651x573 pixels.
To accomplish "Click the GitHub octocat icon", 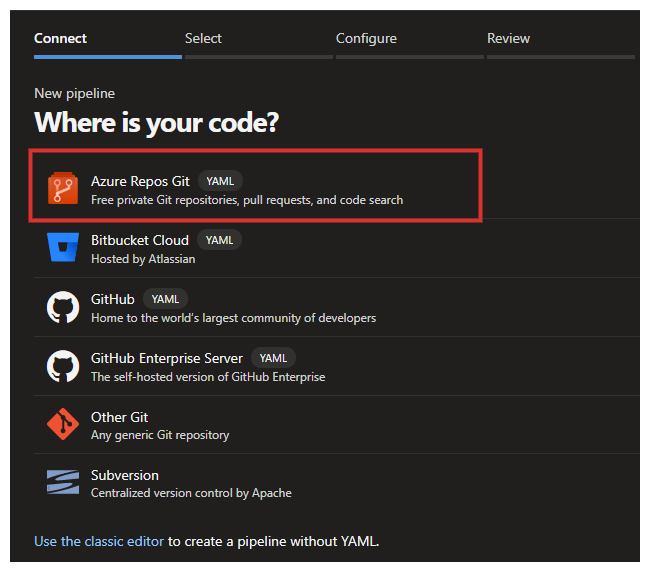I will point(63,307).
